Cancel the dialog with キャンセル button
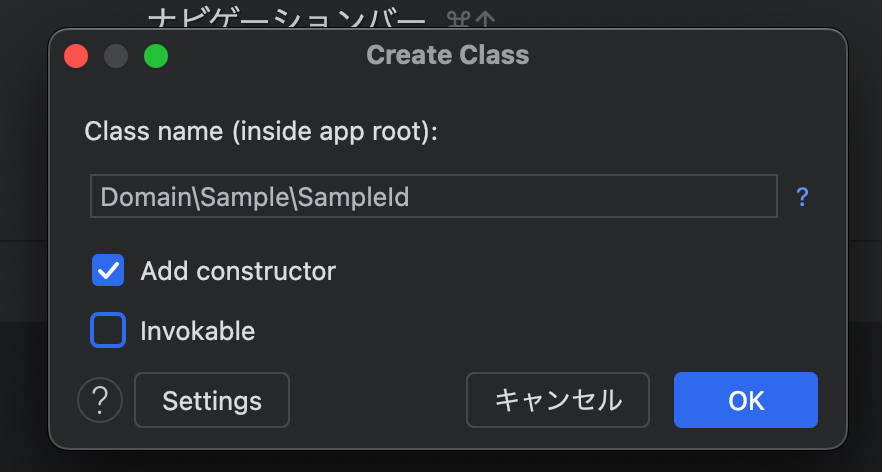Image resolution: width=882 pixels, height=472 pixels. click(558, 400)
